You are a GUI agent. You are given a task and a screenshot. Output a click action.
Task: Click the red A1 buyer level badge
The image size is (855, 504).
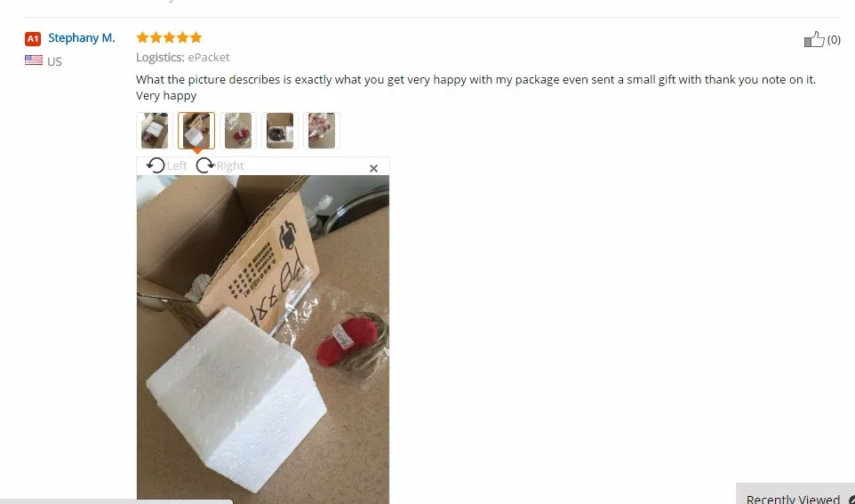click(33, 39)
